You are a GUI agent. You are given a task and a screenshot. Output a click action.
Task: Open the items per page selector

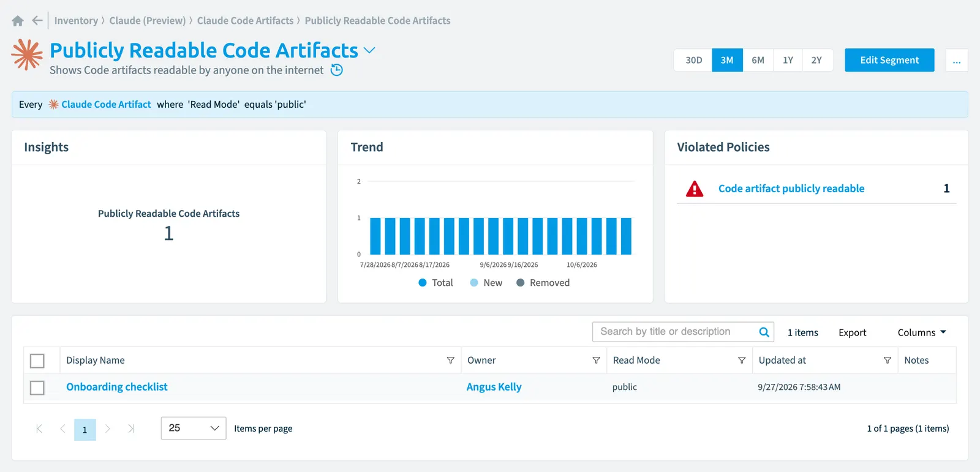click(x=194, y=428)
